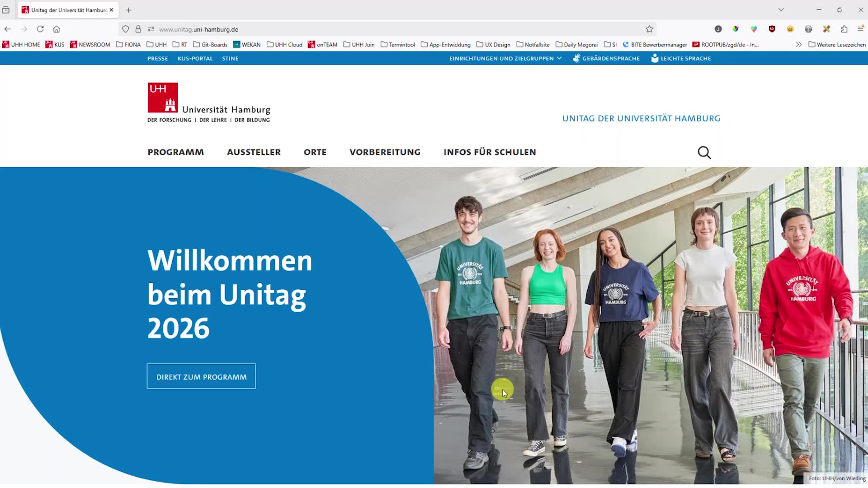Open the browser's extensions puzzle icon
This screenshot has height=488, width=868.
tap(844, 28)
